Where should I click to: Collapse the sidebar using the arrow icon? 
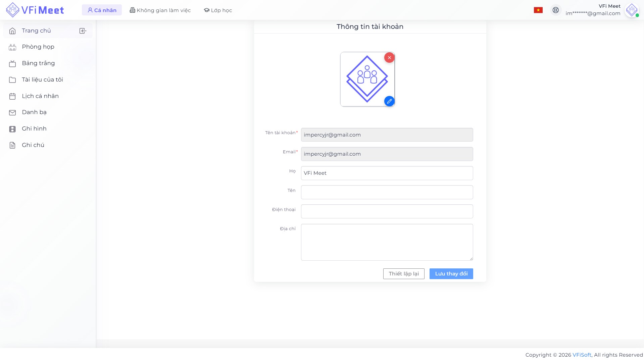tap(83, 31)
